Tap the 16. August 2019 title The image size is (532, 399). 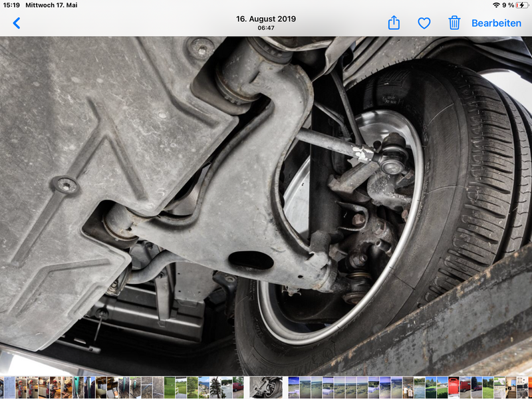pos(266,19)
